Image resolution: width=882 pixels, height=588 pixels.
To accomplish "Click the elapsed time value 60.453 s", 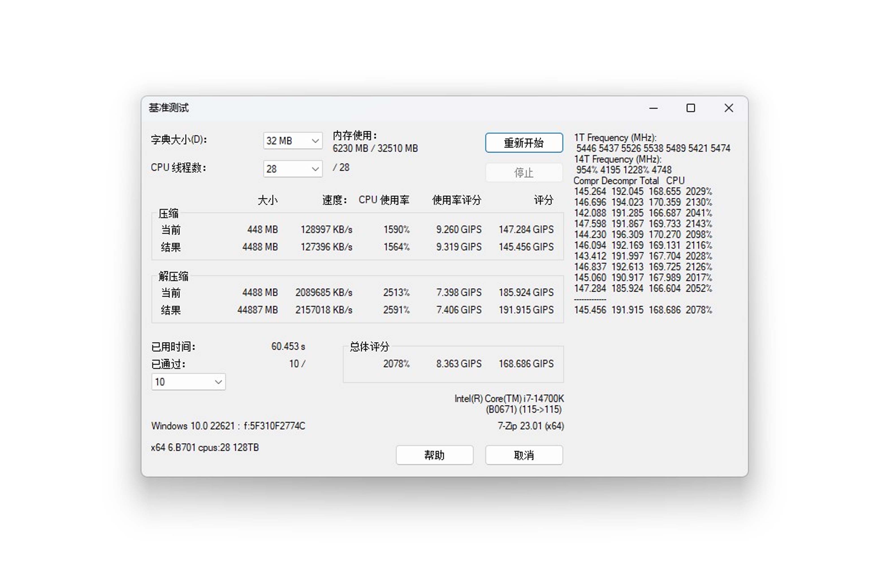I will pyautogui.click(x=288, y=346).
